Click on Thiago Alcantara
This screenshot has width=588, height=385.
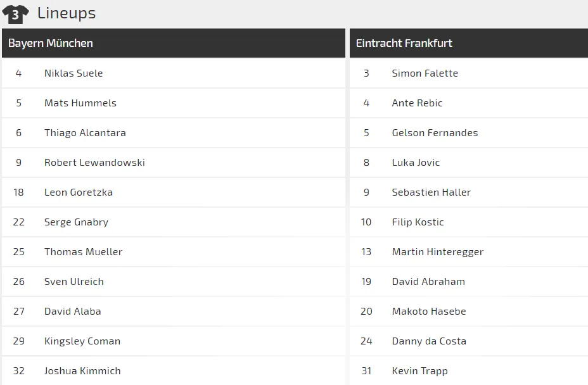coord(85,133)
